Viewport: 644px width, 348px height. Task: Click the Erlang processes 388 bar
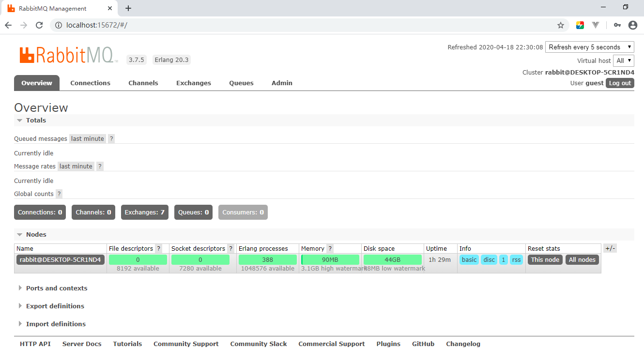[x=268, y=260]
